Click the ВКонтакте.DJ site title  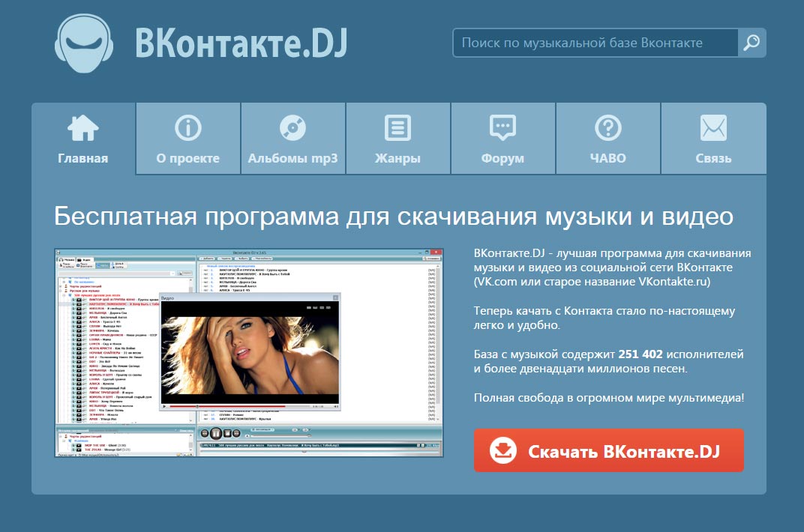(x=241, y=43)
